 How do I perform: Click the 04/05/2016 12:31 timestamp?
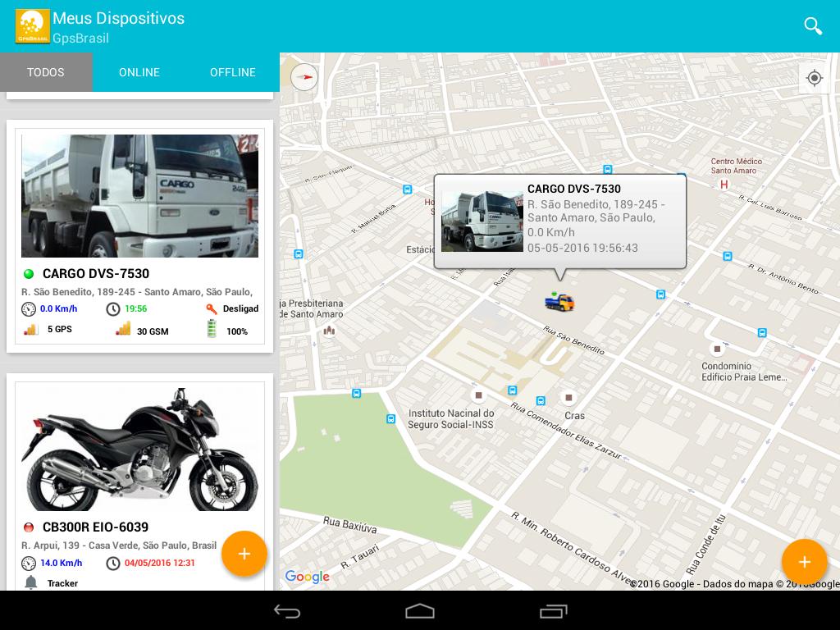tap(160, 563)
